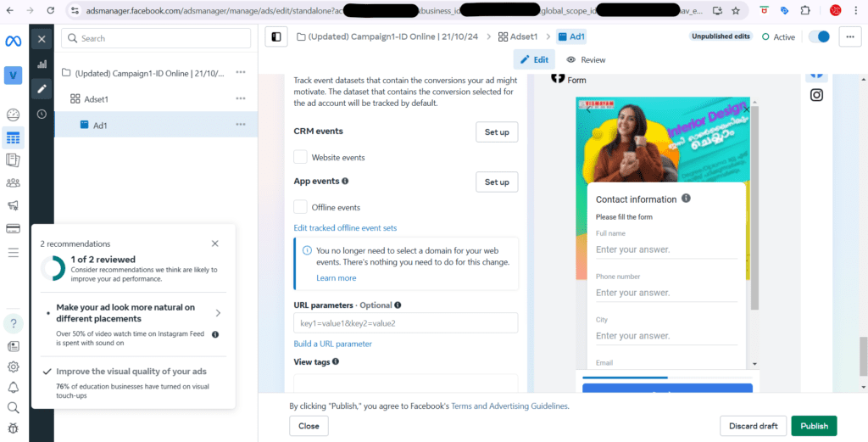Select the campaign breadcrumb item
This screenshot has height=442, width=868.
point(389,36)
